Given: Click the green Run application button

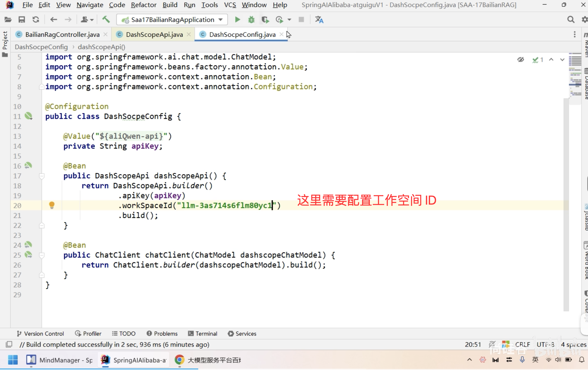Looking at the screenshot, I should 237,20.
